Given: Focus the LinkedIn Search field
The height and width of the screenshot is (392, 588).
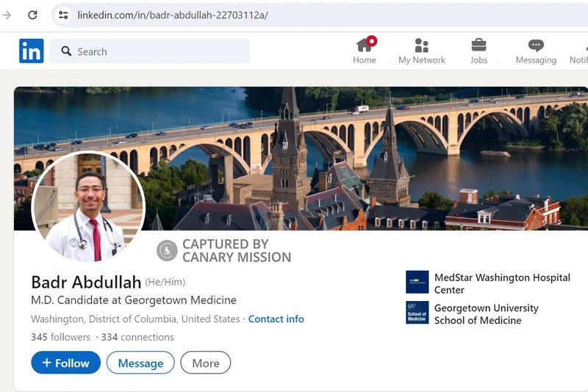Looking at the screenshot, I should click(149, 51).
